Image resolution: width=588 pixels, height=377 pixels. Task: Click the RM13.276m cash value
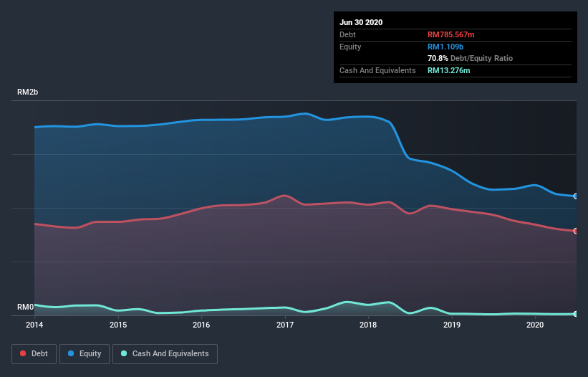click(x=448, y=70)
